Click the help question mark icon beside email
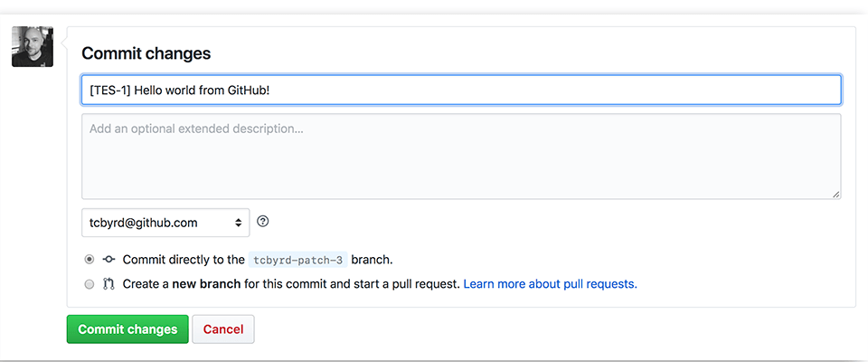868x362 pixels. click(x=263, y=221)
